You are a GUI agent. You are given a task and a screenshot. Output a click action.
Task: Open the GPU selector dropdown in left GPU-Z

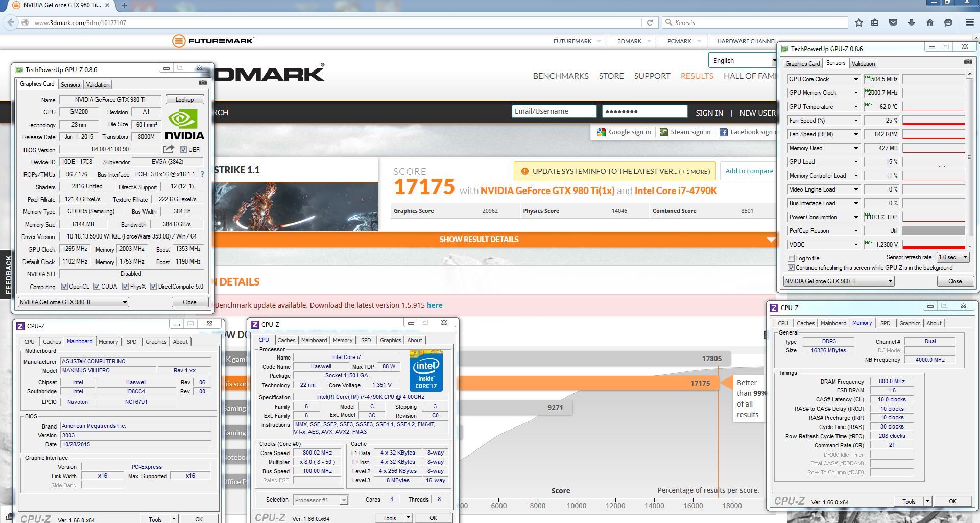pos(73,302)
